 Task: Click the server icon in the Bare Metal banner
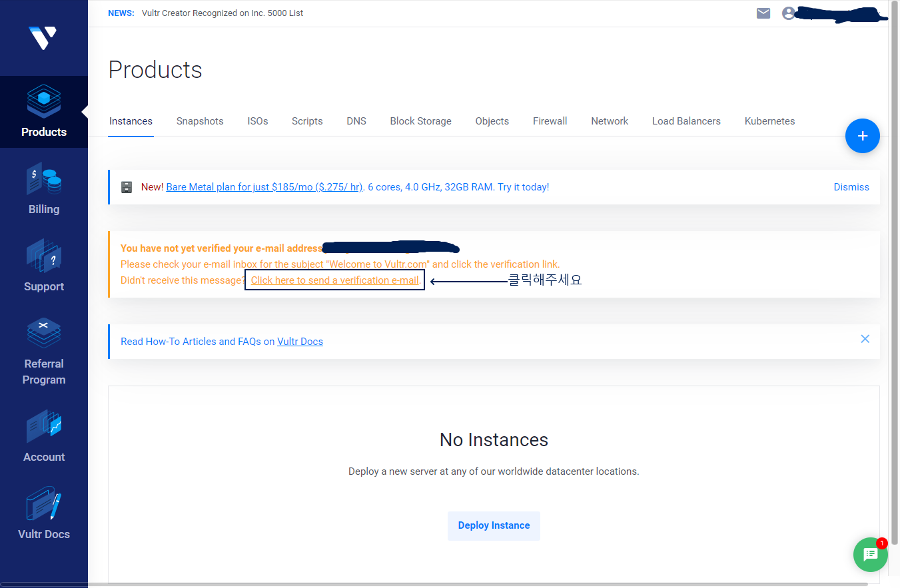click(x=127, y=187)
